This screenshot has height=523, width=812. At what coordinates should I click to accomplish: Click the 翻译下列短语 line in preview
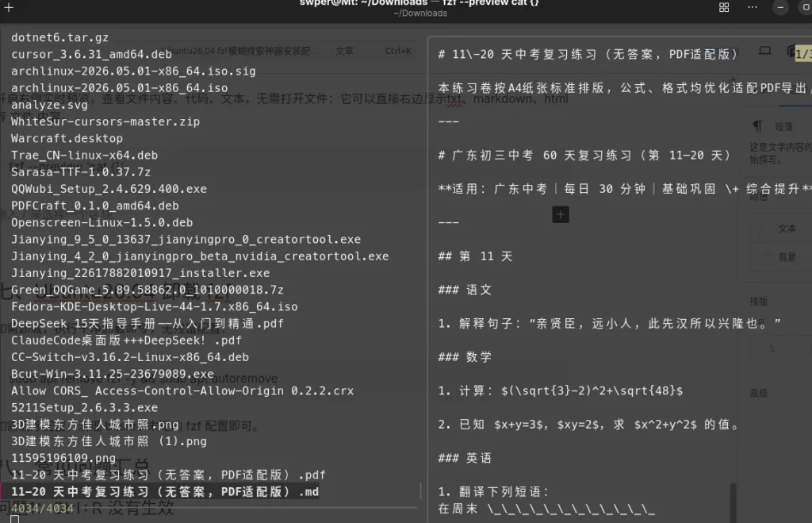tap(493, 491)
